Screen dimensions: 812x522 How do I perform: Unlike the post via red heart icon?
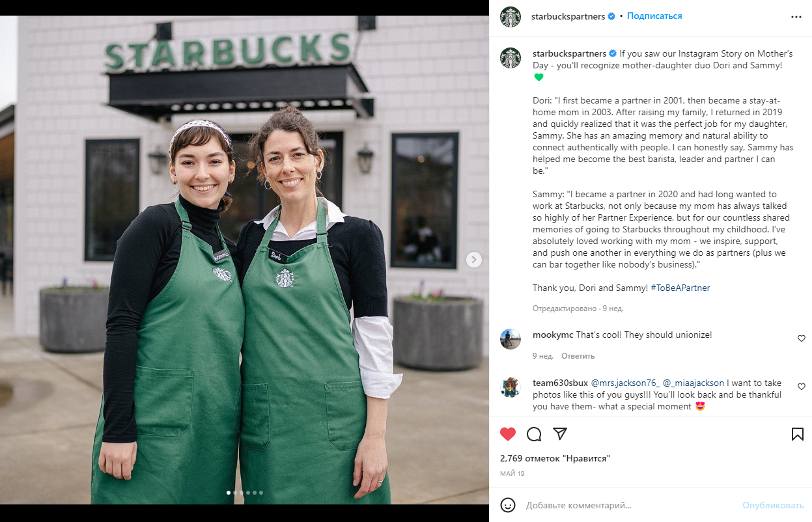508,434
